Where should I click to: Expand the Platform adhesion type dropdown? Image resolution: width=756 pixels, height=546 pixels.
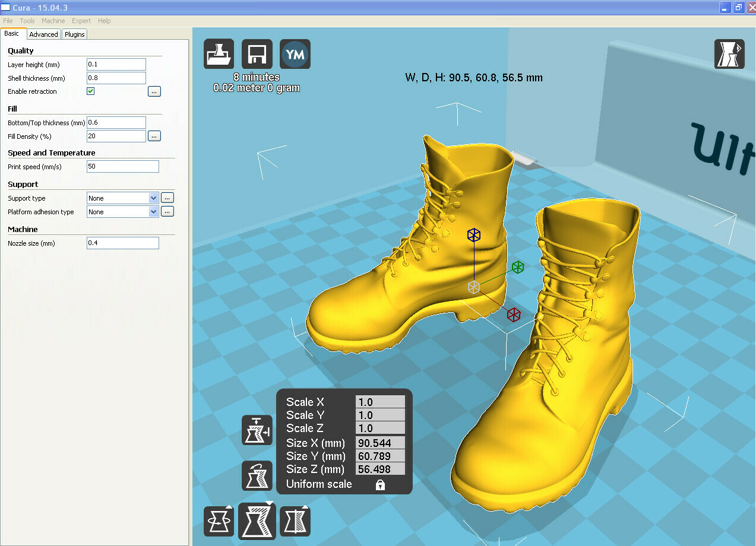[153, 212]
